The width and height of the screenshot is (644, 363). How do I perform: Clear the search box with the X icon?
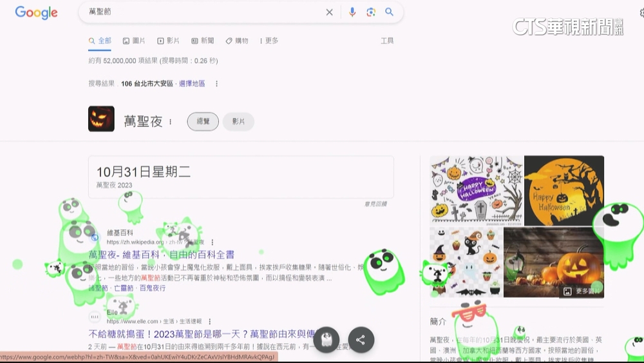point(329,12)
